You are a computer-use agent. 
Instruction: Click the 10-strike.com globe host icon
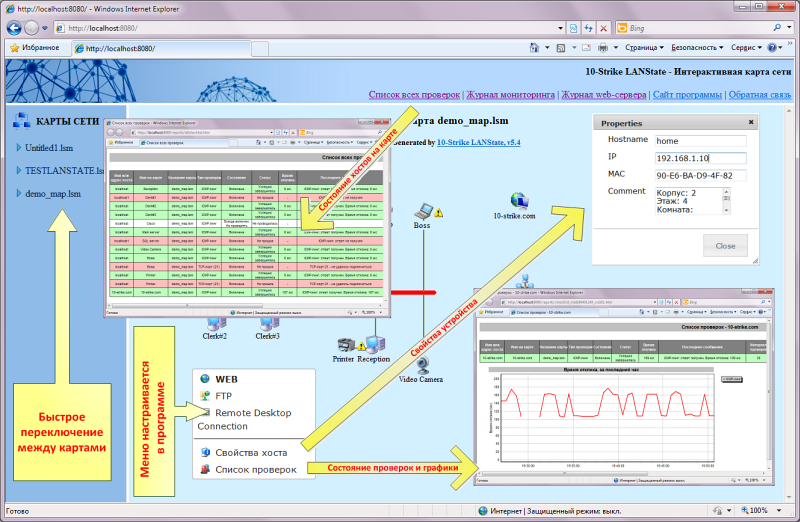tap(519, 201)
